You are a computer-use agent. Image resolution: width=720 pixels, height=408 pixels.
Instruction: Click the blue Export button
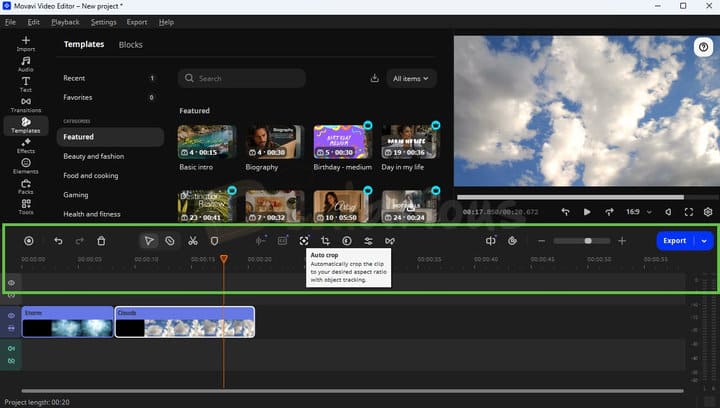[674, 241]
